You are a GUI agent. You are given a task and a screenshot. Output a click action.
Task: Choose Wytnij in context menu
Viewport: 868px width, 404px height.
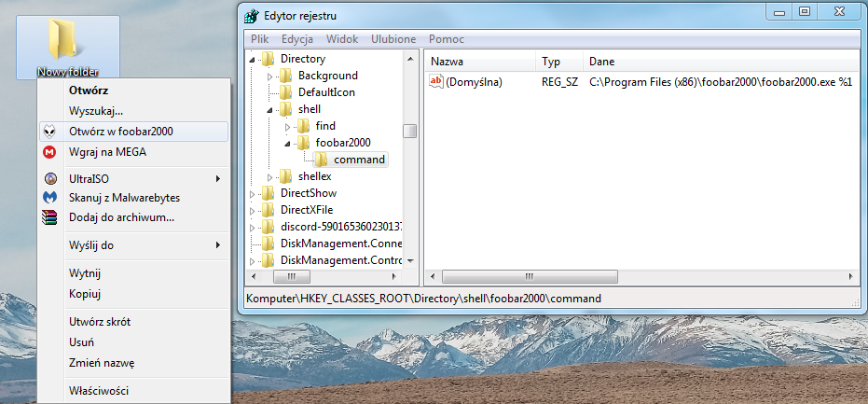pyautogui.click(x=132, y=273)
